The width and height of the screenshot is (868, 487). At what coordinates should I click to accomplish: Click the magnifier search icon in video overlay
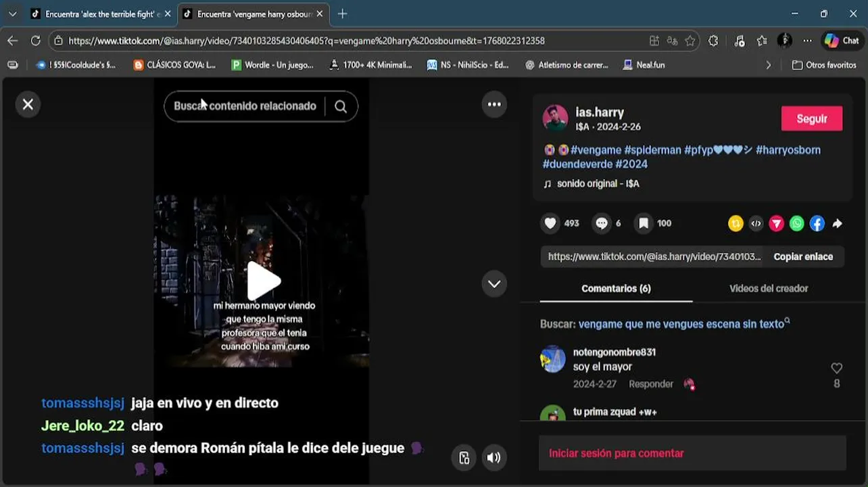[341, 106]
